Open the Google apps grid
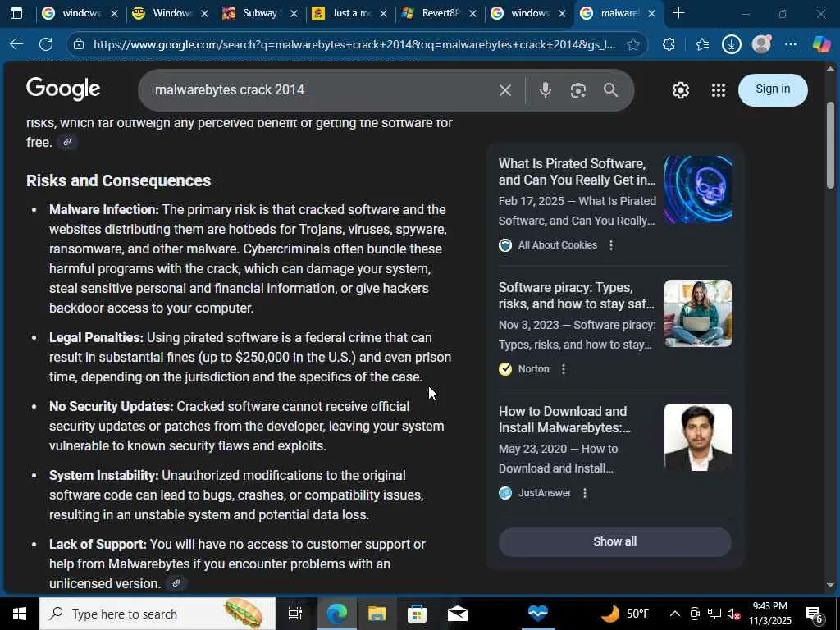Viewport: 840px width, 630px height. (719, 90)
